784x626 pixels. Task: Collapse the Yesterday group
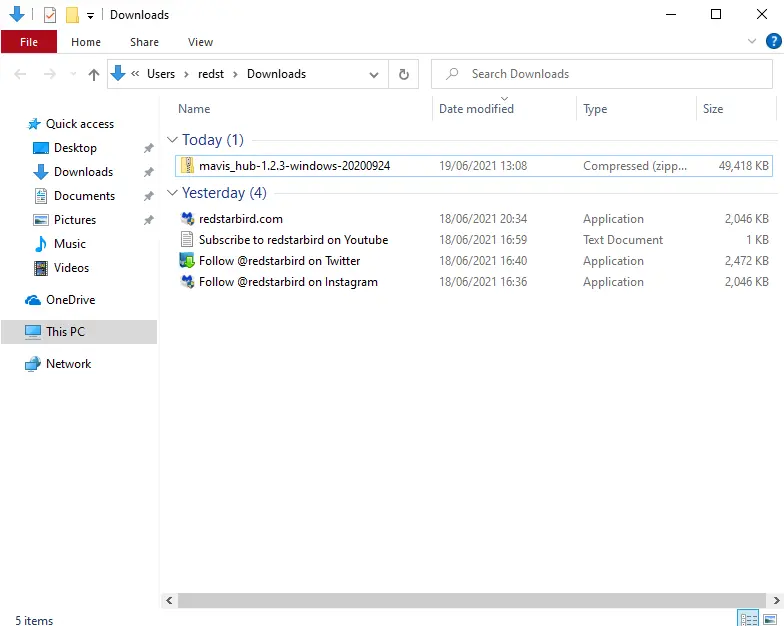pos(172,193)
